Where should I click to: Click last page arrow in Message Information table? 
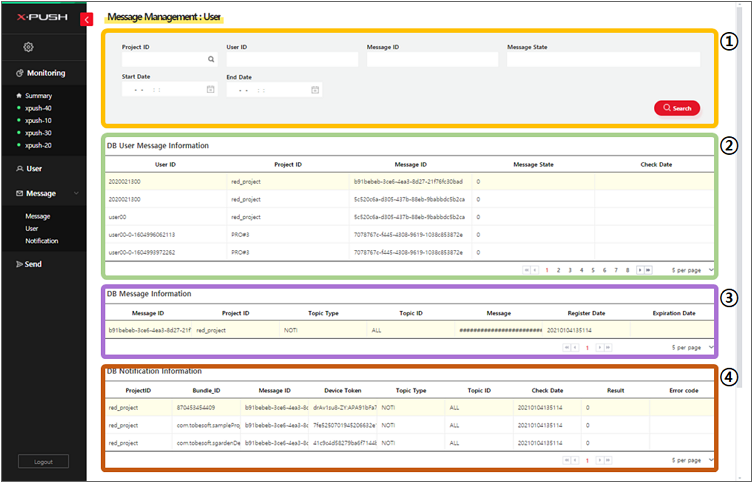point(608,347)
